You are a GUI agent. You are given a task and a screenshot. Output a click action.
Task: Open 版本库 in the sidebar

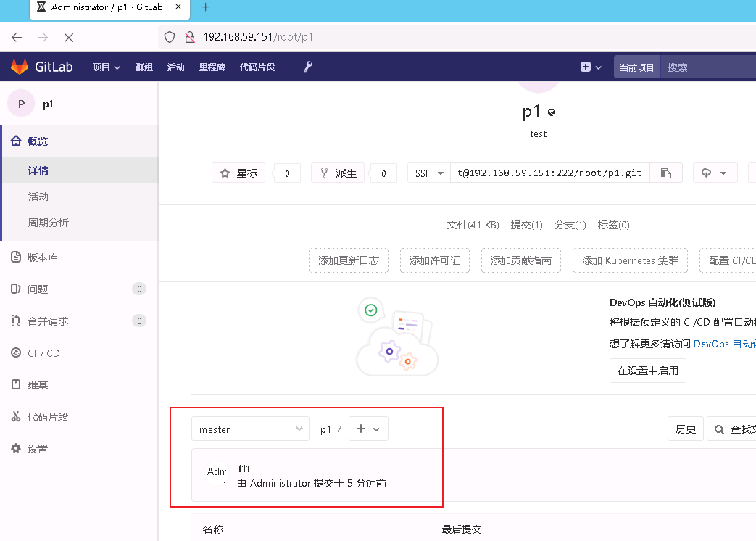45,257
